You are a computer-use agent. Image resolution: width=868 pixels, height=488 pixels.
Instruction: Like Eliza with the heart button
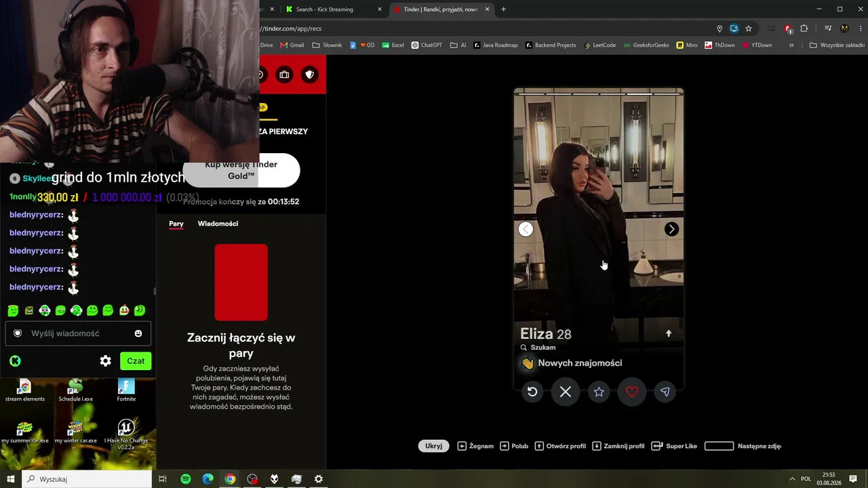point(632,392)
